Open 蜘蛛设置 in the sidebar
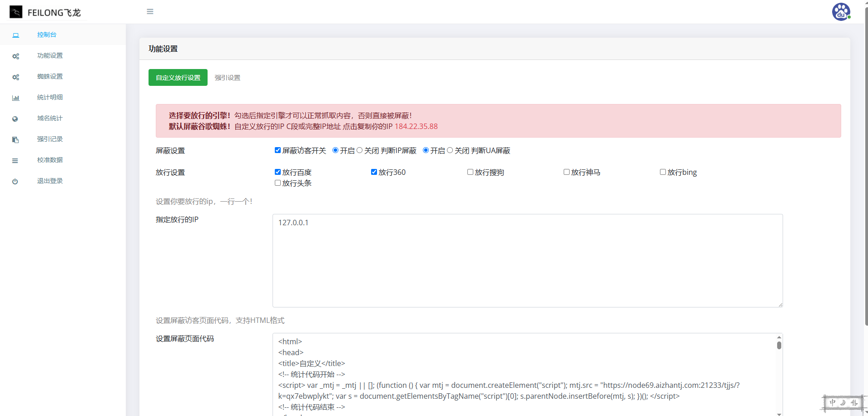This screenshot has height=416, width=868. [50, 76]
